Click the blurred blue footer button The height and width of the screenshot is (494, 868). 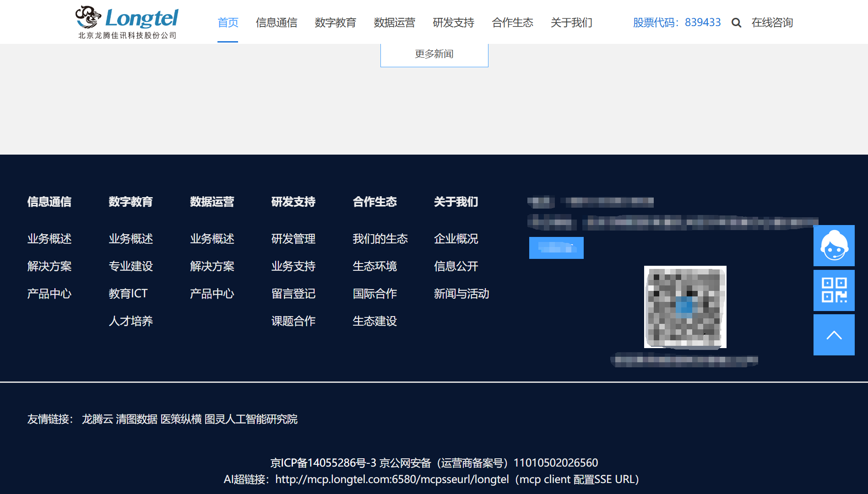(556, 248)
